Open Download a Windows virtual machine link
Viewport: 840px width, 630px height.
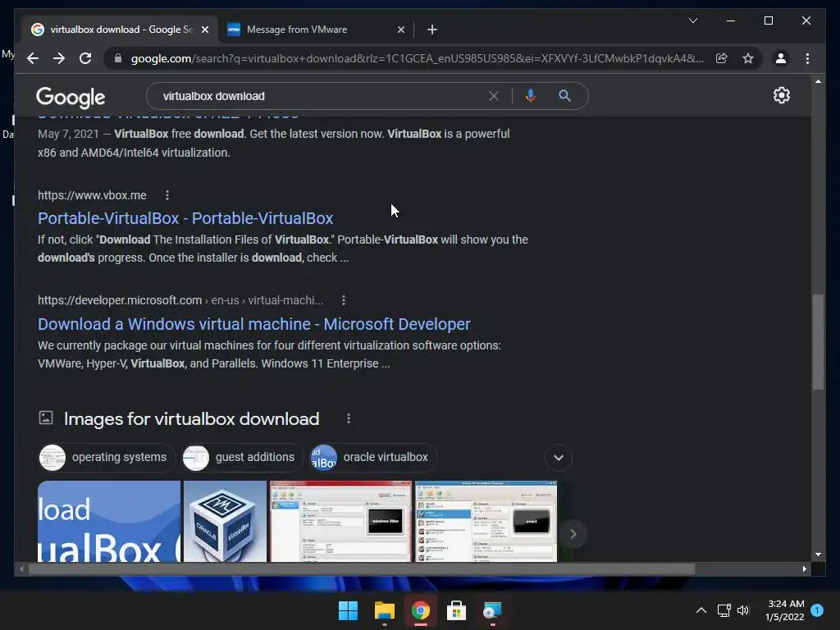click(x=254, y=324)
